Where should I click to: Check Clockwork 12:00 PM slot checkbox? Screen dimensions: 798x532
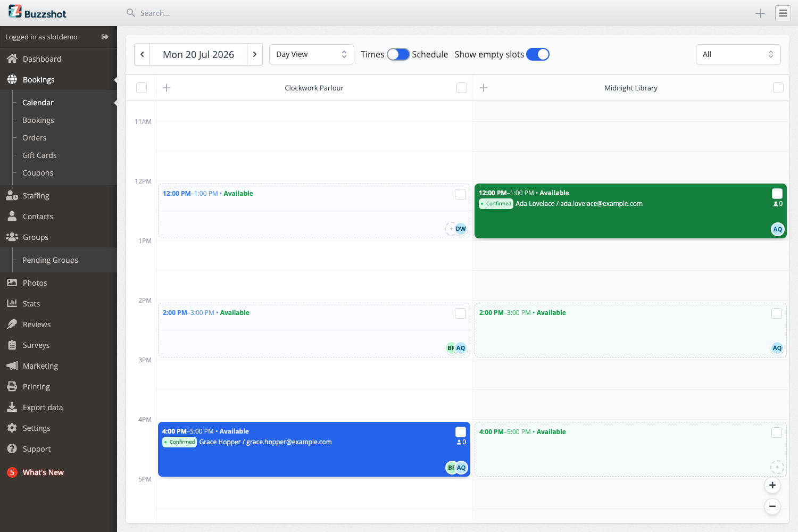460,194
